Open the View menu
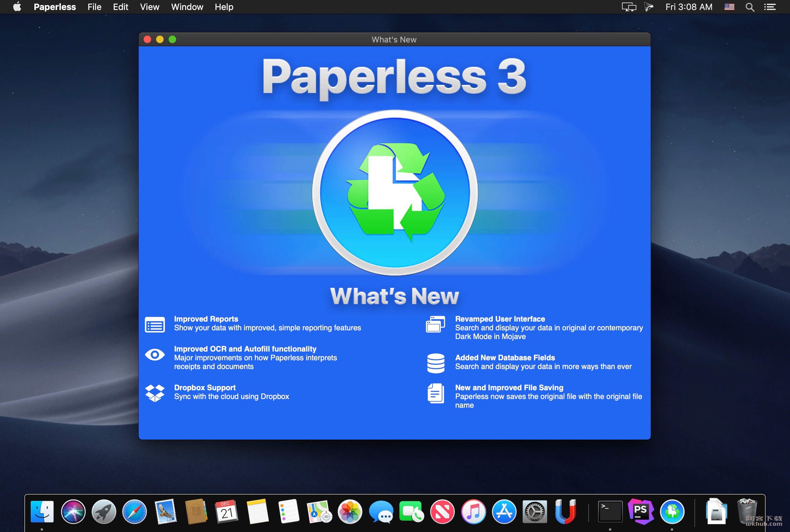 click(150, 7)
